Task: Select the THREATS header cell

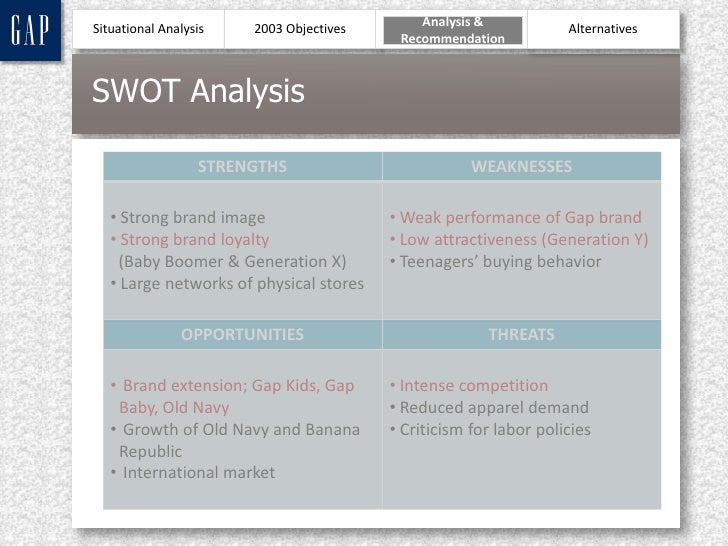Action: (522, 334)
